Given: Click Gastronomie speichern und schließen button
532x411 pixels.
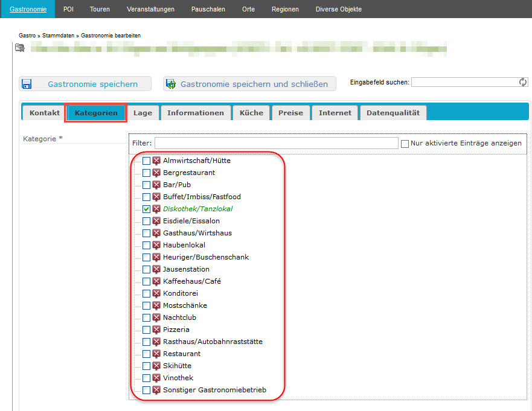Looking at the screenshot, I should point(250,84).
